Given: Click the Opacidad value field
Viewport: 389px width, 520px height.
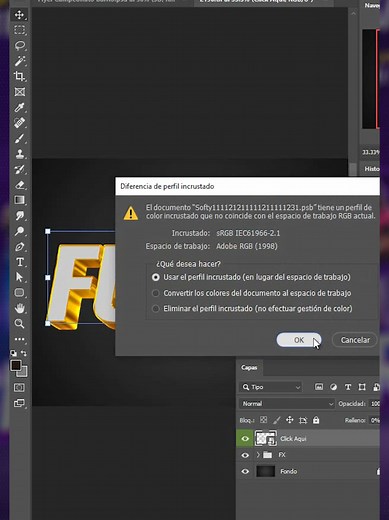Looking at the screenshot, I should [x=375, y=404].
